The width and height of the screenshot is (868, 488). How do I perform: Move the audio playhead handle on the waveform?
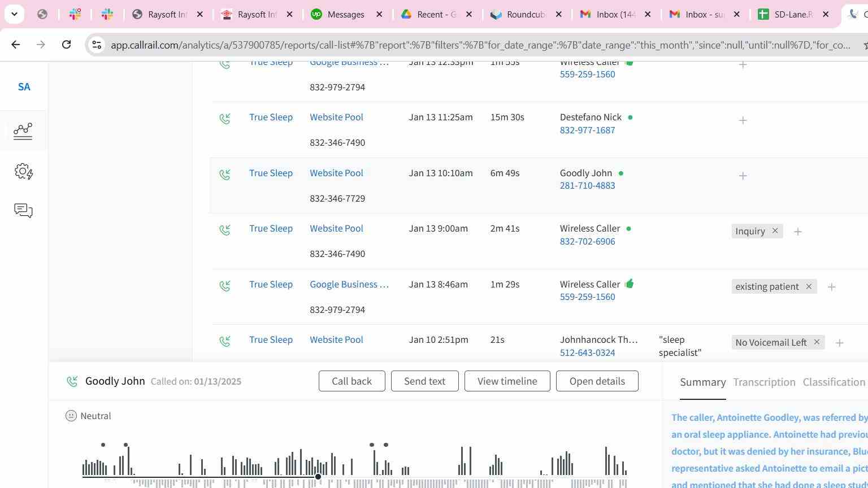coord(318,477)
